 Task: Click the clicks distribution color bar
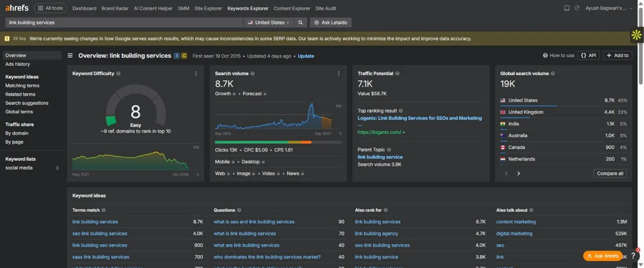(x=278, y=143)
